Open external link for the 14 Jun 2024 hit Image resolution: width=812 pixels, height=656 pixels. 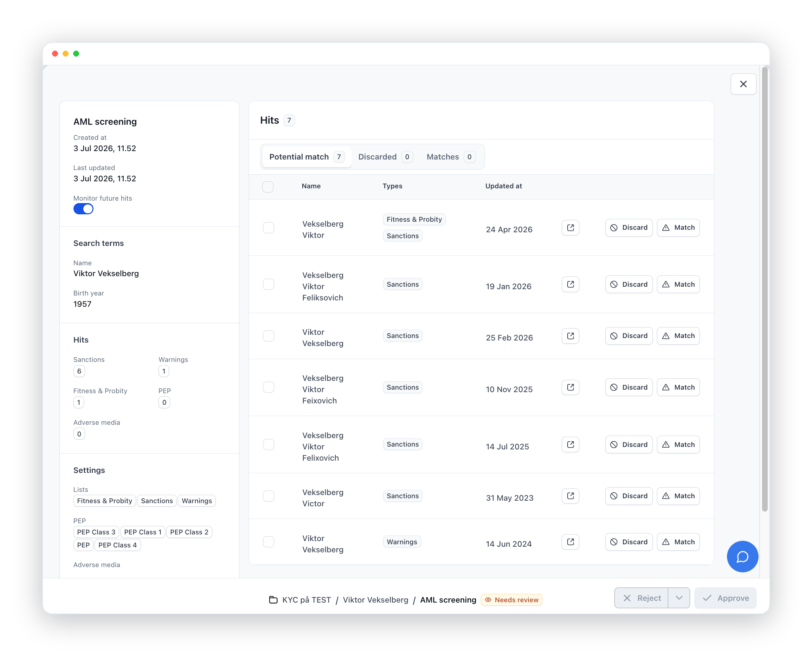(x=570, y=541)
